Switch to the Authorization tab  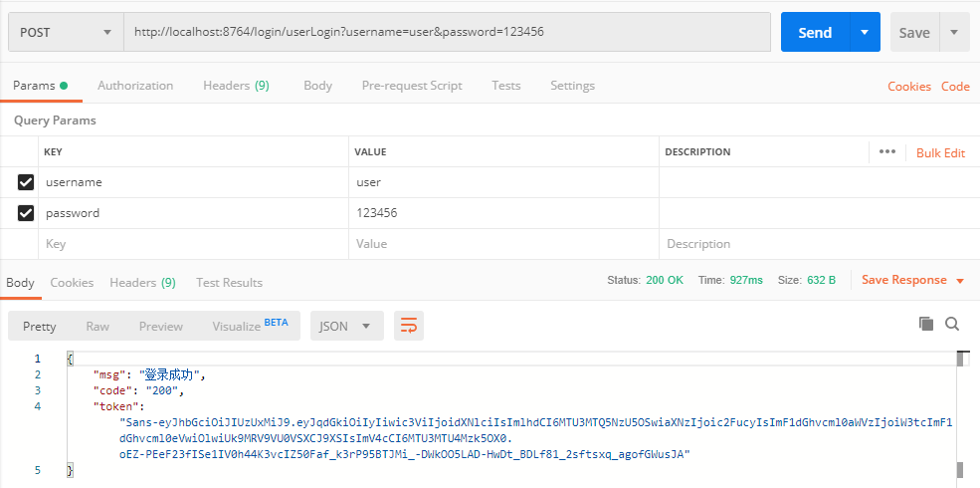(135, 86)
